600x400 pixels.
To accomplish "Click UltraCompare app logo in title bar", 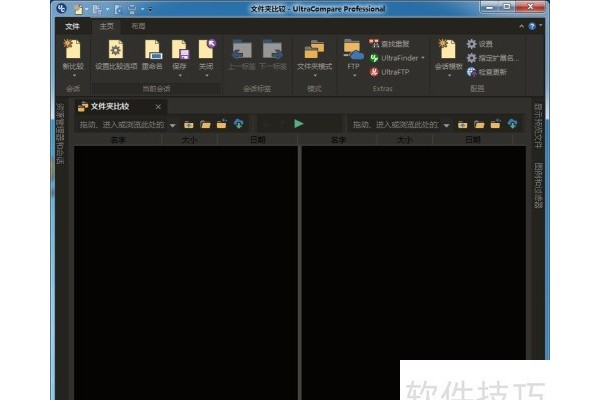I will [x=61, y=8].
